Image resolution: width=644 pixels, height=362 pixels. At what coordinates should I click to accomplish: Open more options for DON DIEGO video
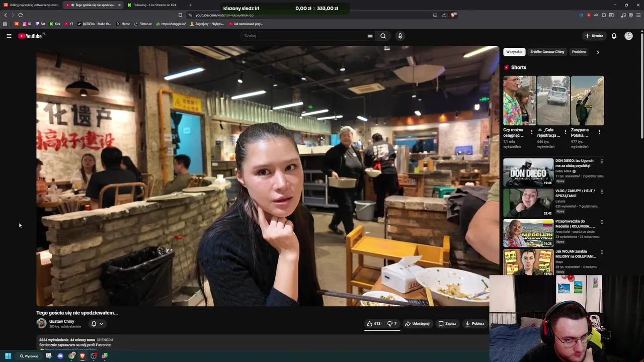pyautogui.click(x=602, y=161)
